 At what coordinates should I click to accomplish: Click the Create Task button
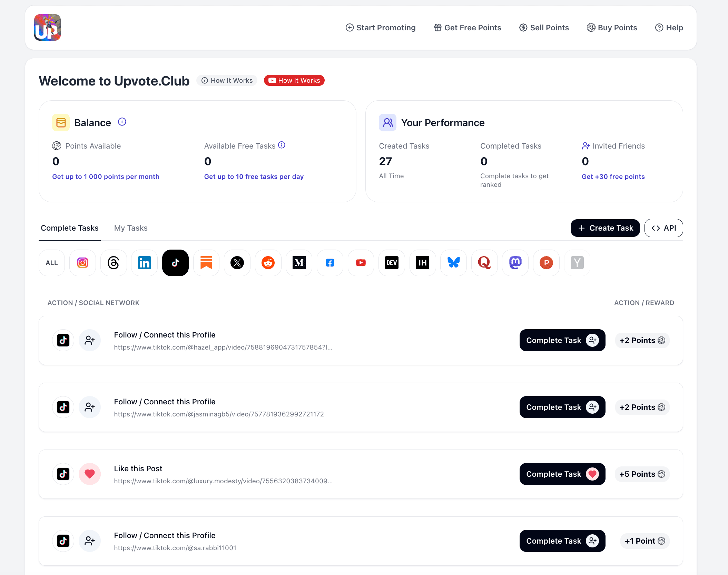(605, 228)
